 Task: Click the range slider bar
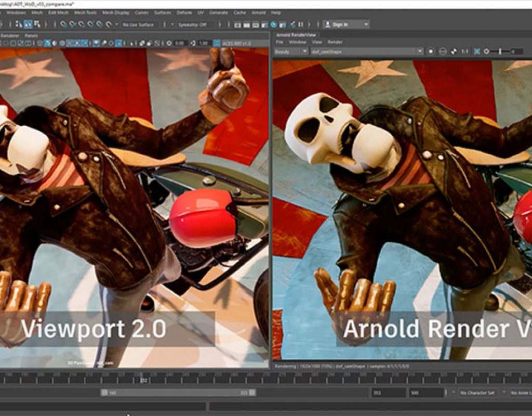(179, 393)
